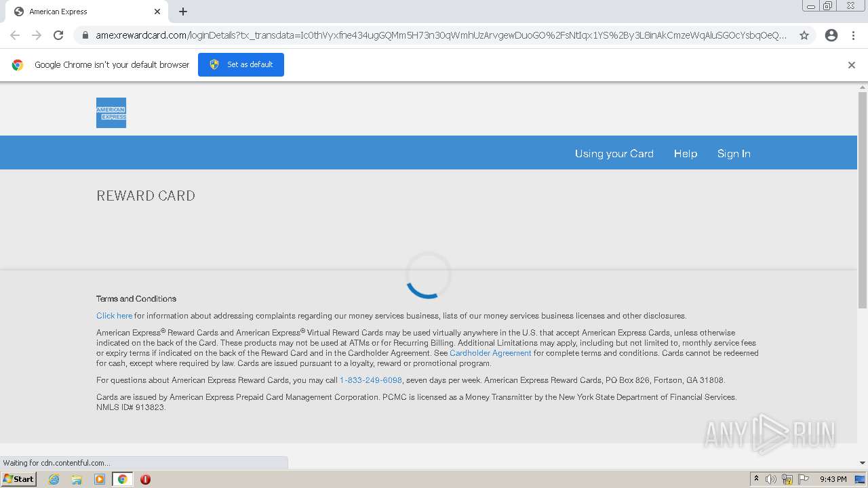This screenshot has width=868, height=488.
Task: Click the Waiting for cdn.contentful.com status text
Action: [x=56, y=463]
